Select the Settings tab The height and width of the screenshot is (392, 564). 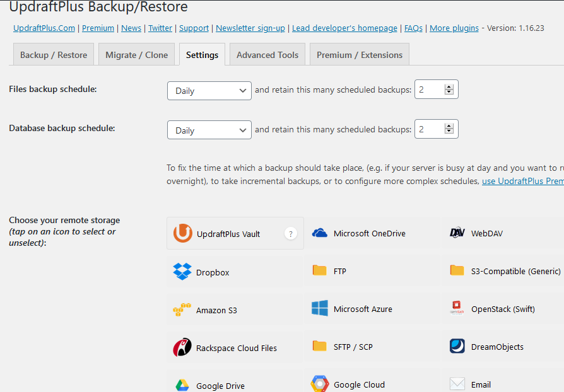tap(202, 55)
